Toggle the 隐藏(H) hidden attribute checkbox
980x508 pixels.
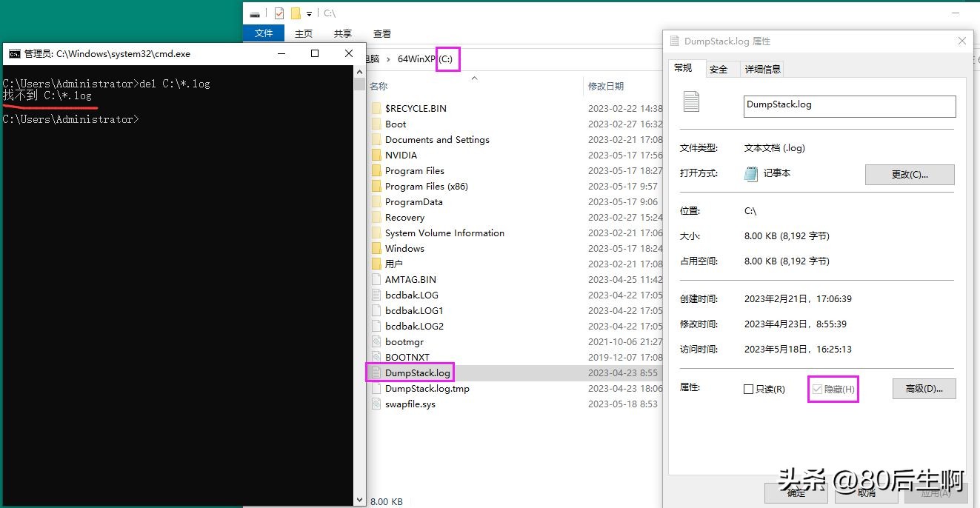817,388
